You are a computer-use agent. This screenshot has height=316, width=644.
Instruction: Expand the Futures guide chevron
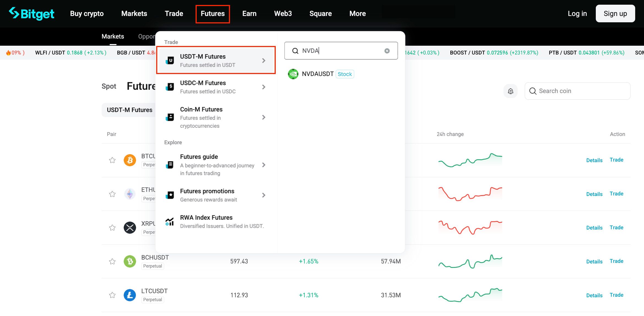coord(264,165)
